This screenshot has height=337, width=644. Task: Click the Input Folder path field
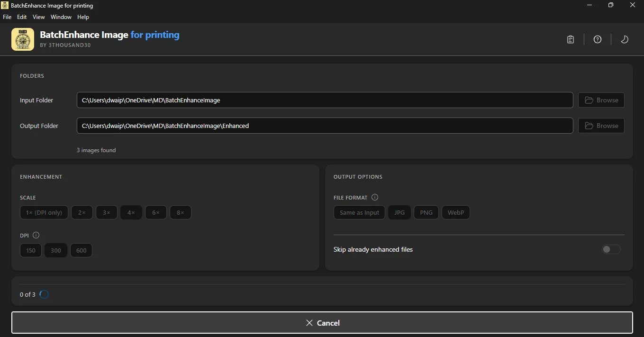tap(325, 100)
